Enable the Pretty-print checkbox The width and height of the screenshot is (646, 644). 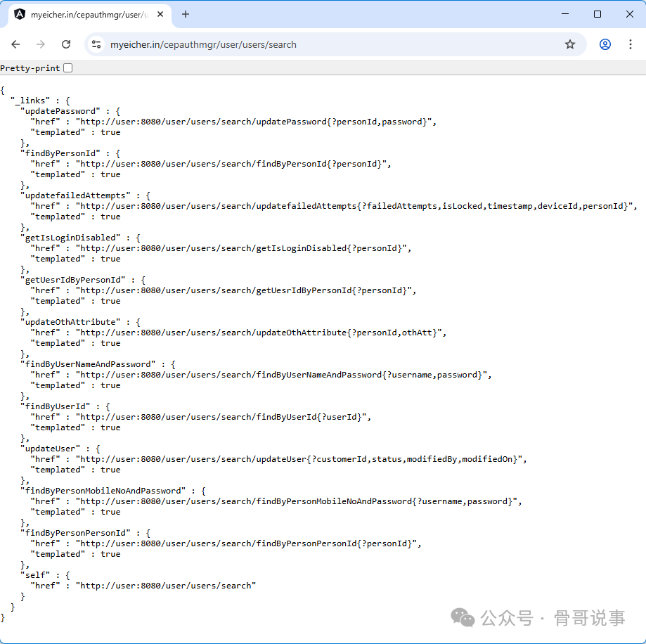coord(68,68)
